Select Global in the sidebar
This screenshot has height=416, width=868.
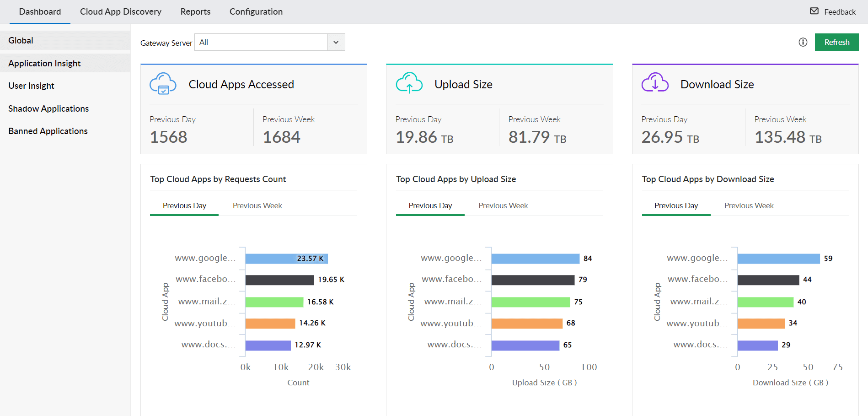[21, 40]
